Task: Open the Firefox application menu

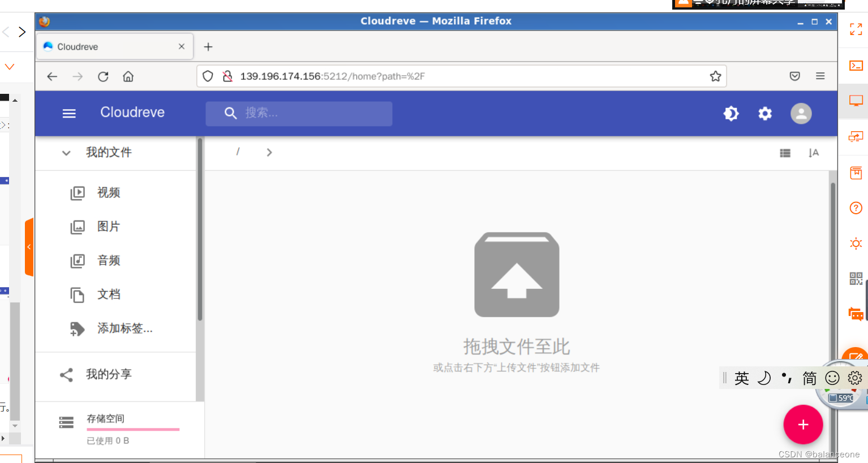Action: pos(820,76)
